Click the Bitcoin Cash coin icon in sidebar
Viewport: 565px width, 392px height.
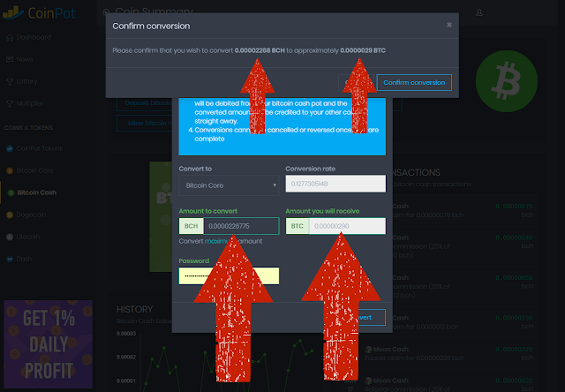(x=11, y=192)
